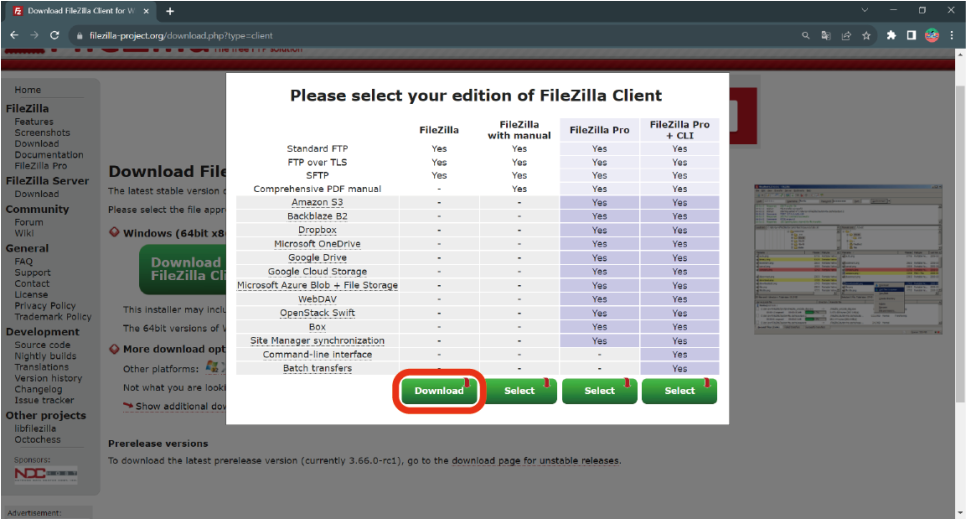Open the Support sidebar link

pos(33,273)
